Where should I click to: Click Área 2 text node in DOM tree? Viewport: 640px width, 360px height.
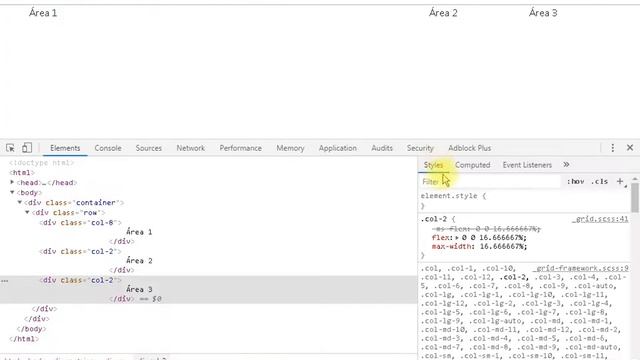(139, 260)
